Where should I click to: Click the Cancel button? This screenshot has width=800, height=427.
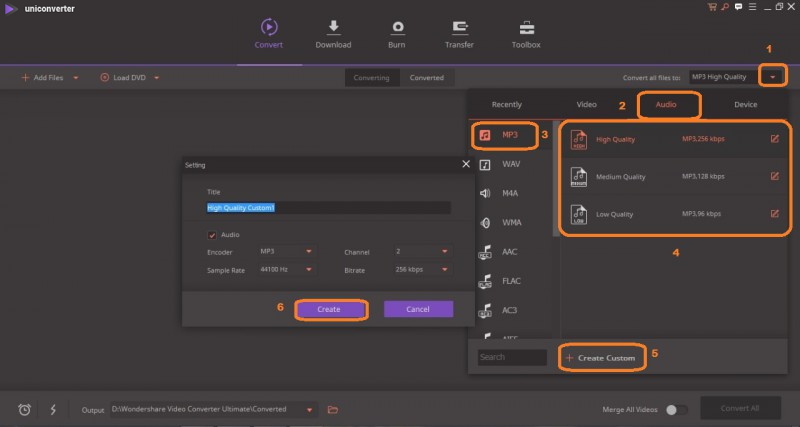(418, 309)
